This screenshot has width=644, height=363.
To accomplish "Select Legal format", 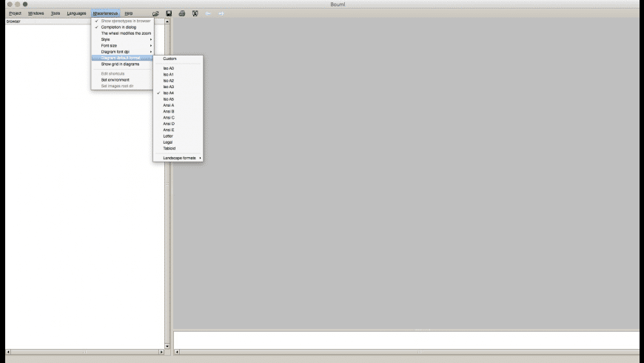I will tap(178, 142).
